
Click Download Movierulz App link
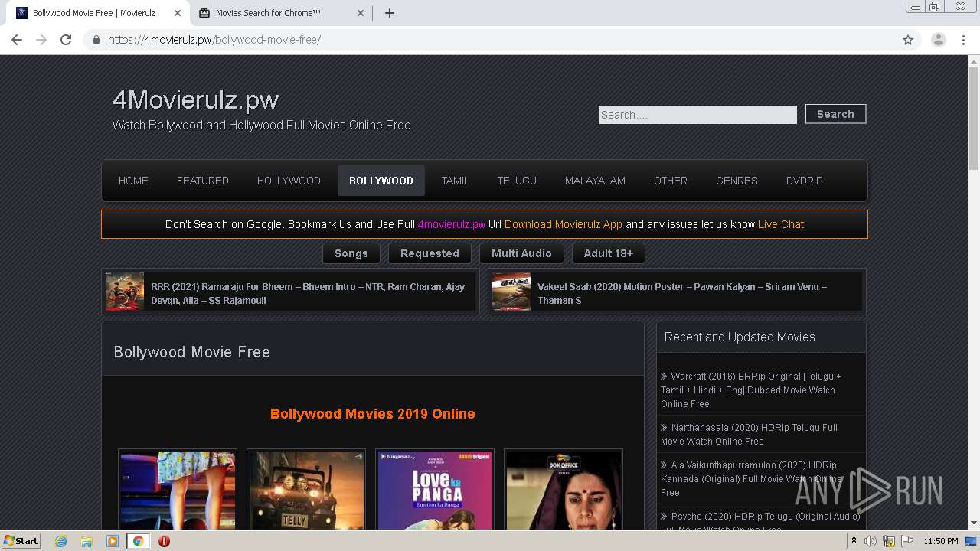pyautogui.click(x=563, y=224)
